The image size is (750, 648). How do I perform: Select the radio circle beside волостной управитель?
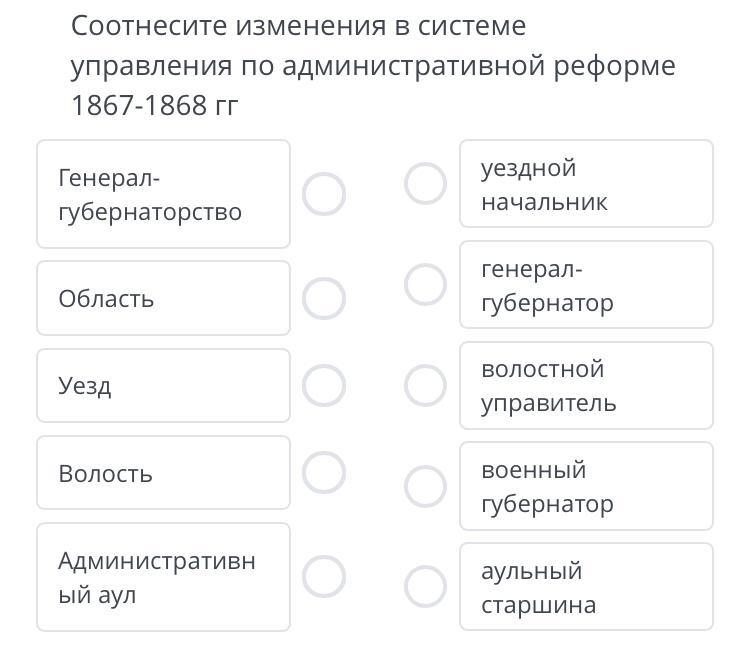[426, 385]
